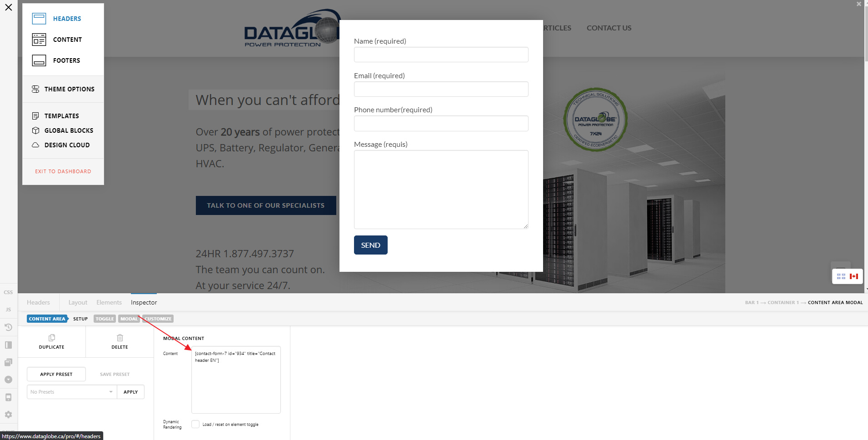Select Container 1 in the breadcrumb

point(783,302)
